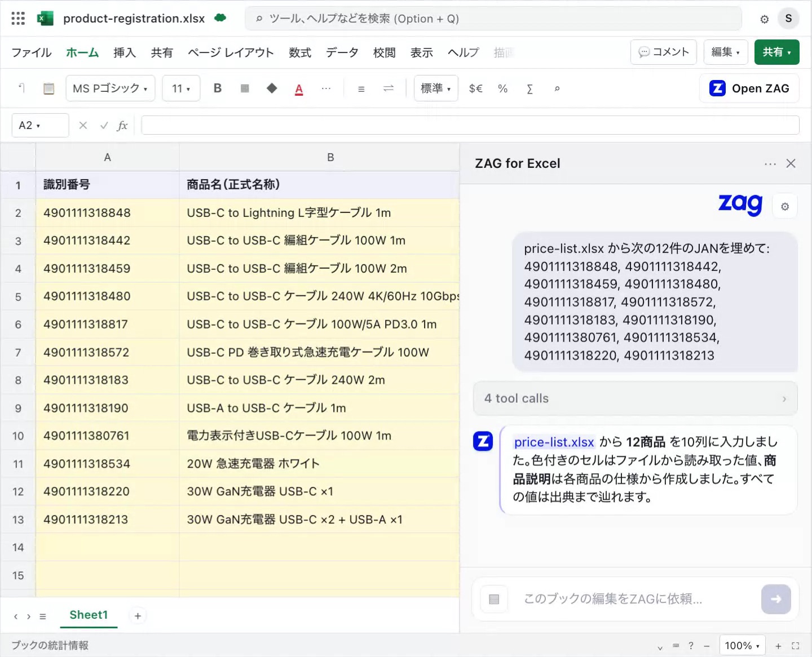Expand the 4 tool calls row

636,398
